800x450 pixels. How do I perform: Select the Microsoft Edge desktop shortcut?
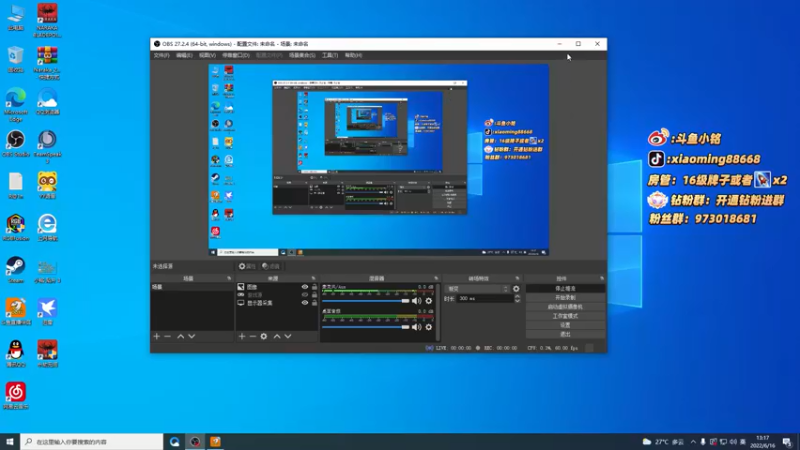click(x=16, y=105)
